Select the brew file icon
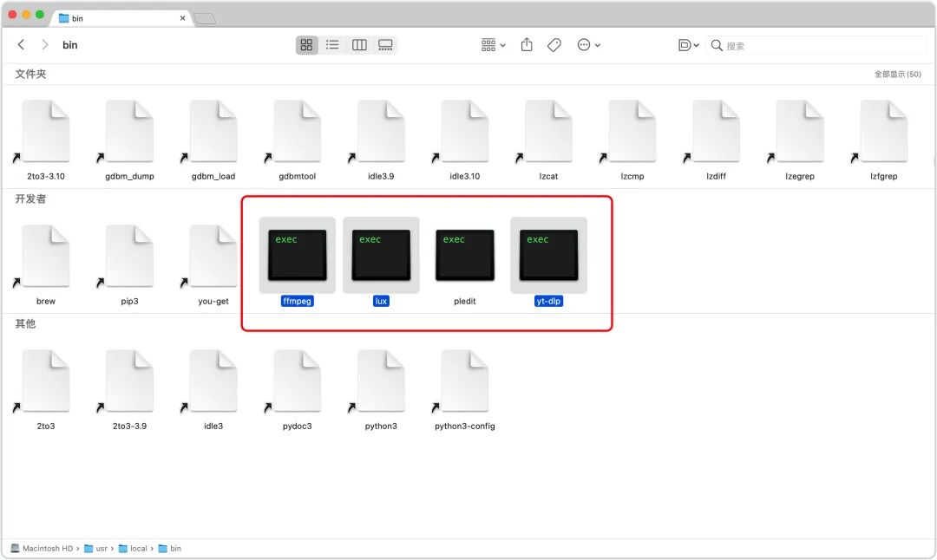This screenshot has width=937, height=560. click(46, 256)
